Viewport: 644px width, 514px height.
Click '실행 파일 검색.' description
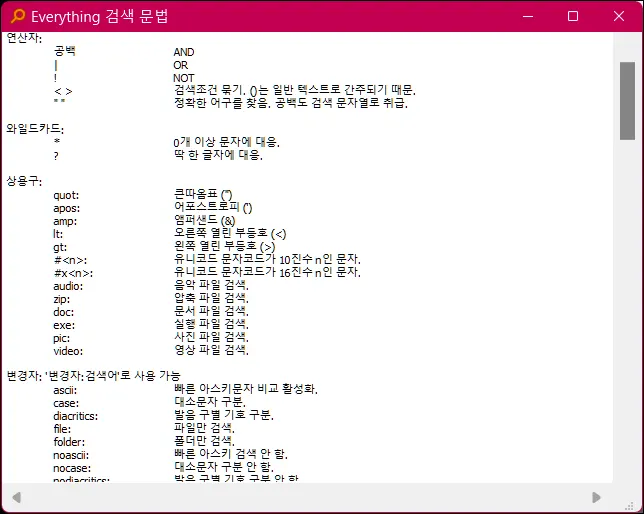211,324
